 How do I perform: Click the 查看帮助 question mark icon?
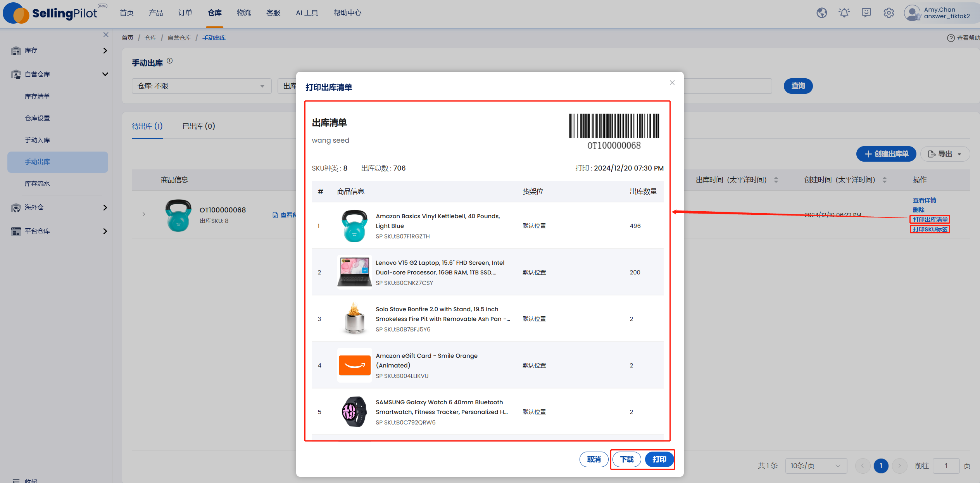pos(951,38)
